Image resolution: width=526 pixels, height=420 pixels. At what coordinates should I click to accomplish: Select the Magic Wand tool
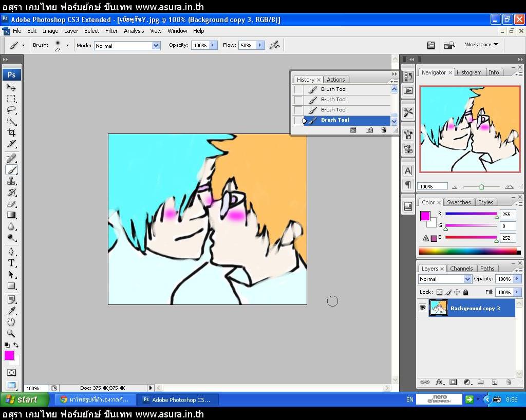11,121
